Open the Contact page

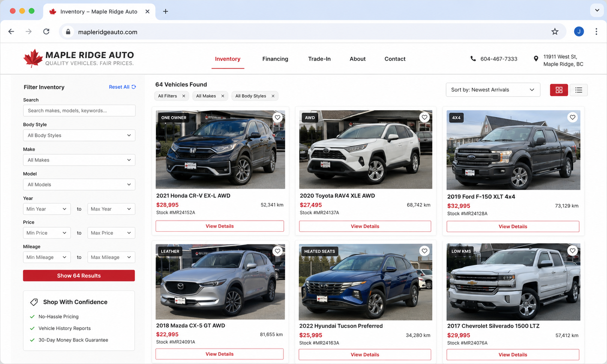click(395, 59)
